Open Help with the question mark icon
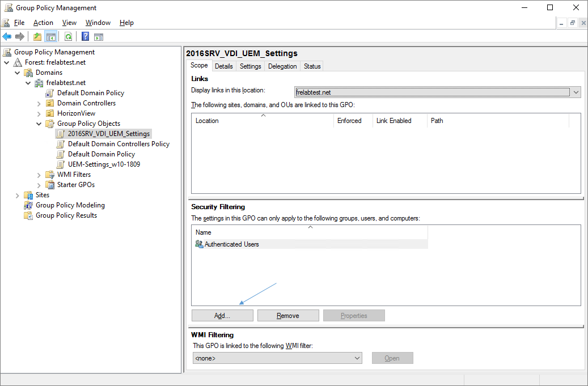The width and height of the screenshot is (588, 386). (x=85, y=37)
